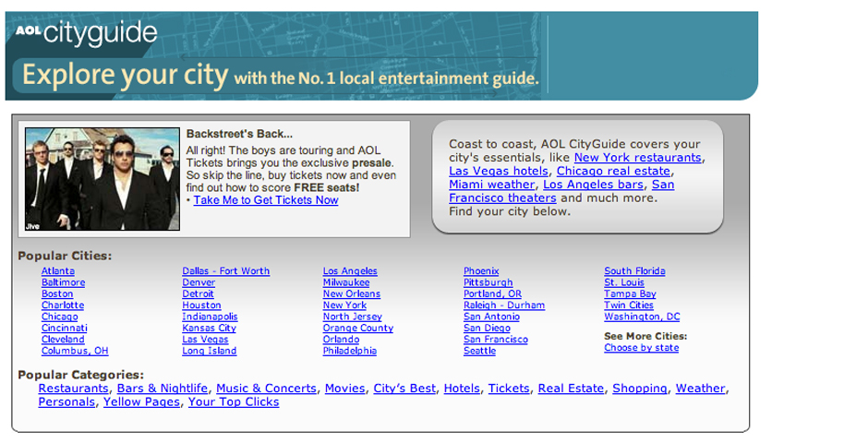Select Los Angeles city link
Viewport: 868px width, 443px height.
350,271
